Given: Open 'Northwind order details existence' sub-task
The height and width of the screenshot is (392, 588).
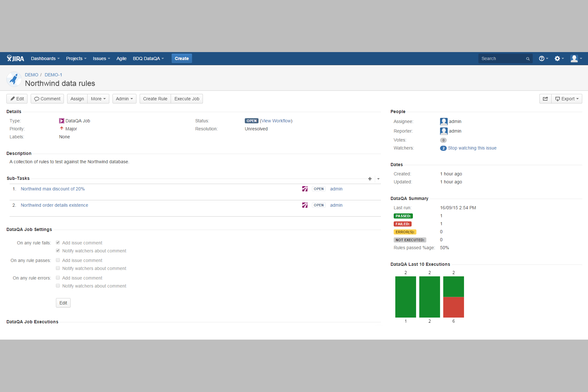Looking at the screenshot, I should tap(54, 205).
